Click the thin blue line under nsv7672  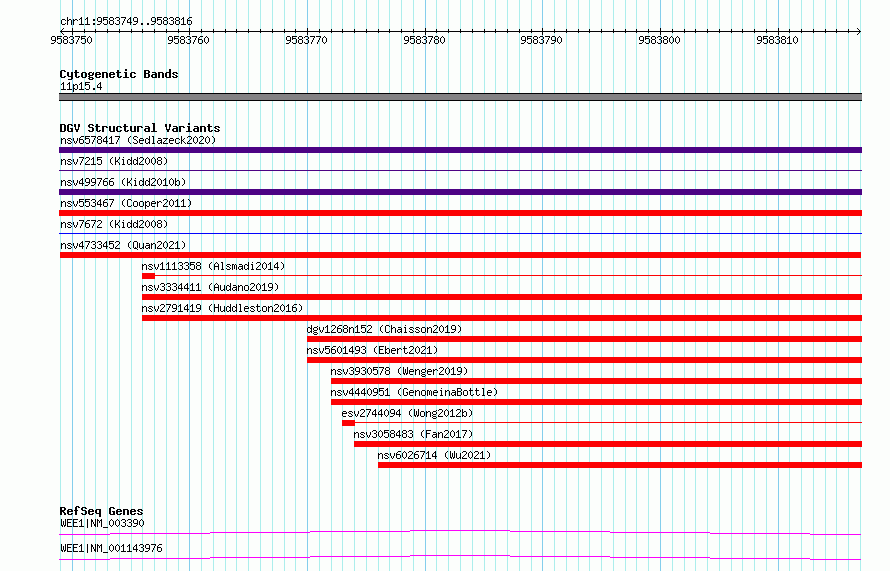tap(460, 233)
